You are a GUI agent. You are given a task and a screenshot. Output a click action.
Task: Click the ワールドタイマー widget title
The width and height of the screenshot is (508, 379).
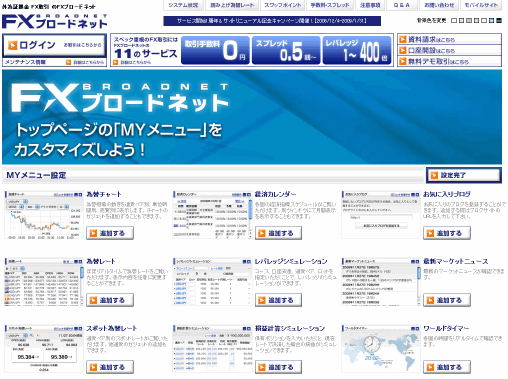click(446, 328)
